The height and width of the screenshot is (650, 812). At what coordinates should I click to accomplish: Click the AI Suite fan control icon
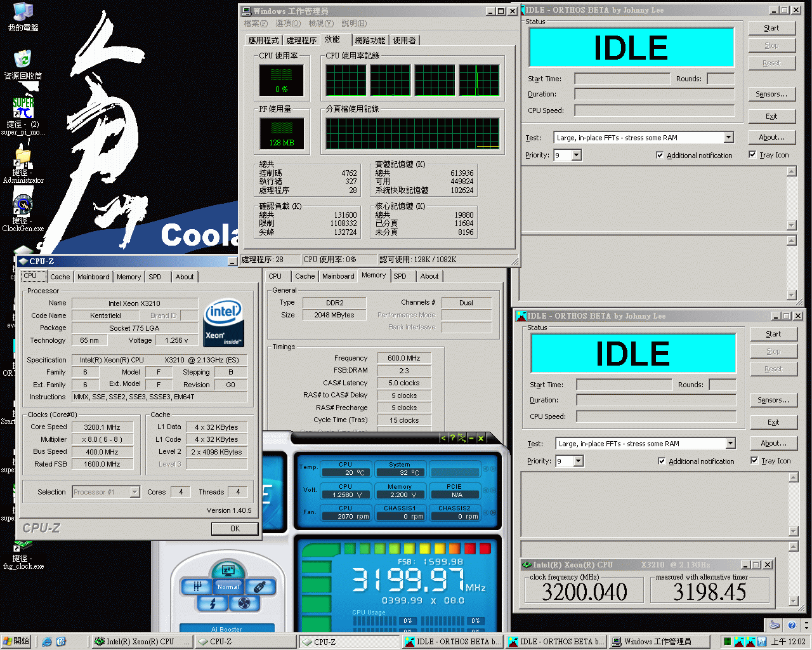[244, 603]
